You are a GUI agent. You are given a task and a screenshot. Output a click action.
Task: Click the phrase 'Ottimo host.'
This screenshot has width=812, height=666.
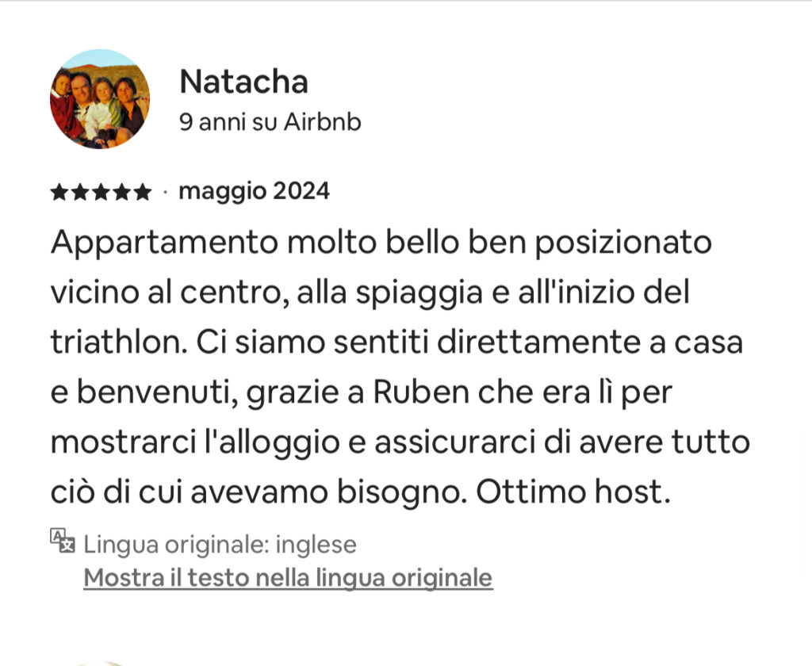573,492
